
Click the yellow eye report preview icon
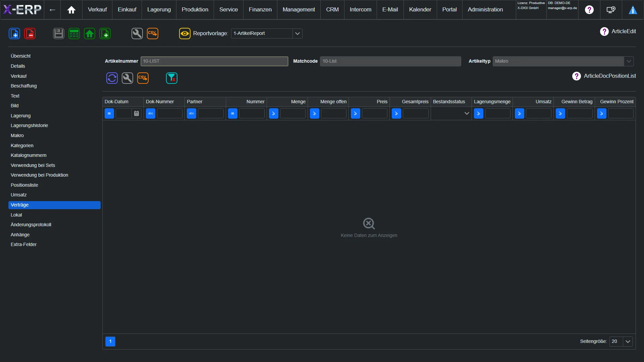pos(185,34)
